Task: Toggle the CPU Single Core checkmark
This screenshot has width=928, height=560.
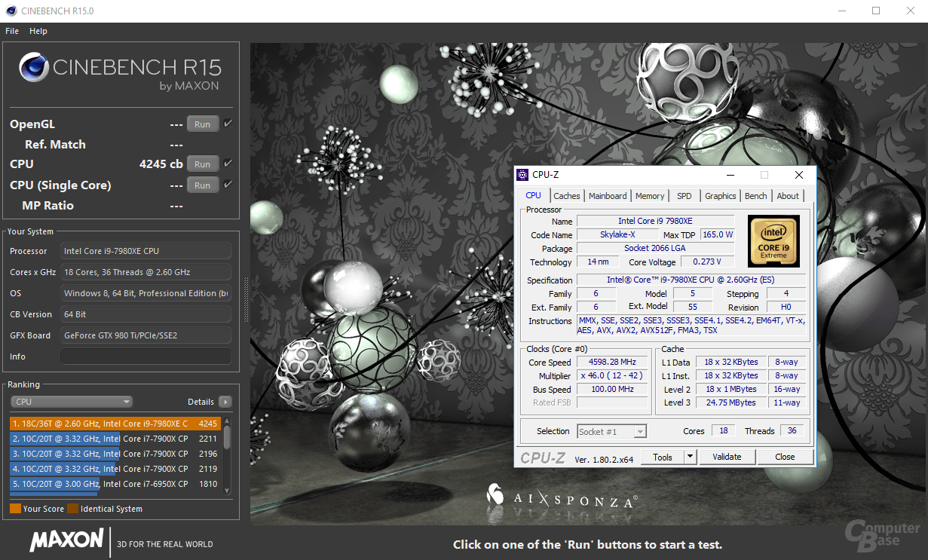Action: coord(228,184)
